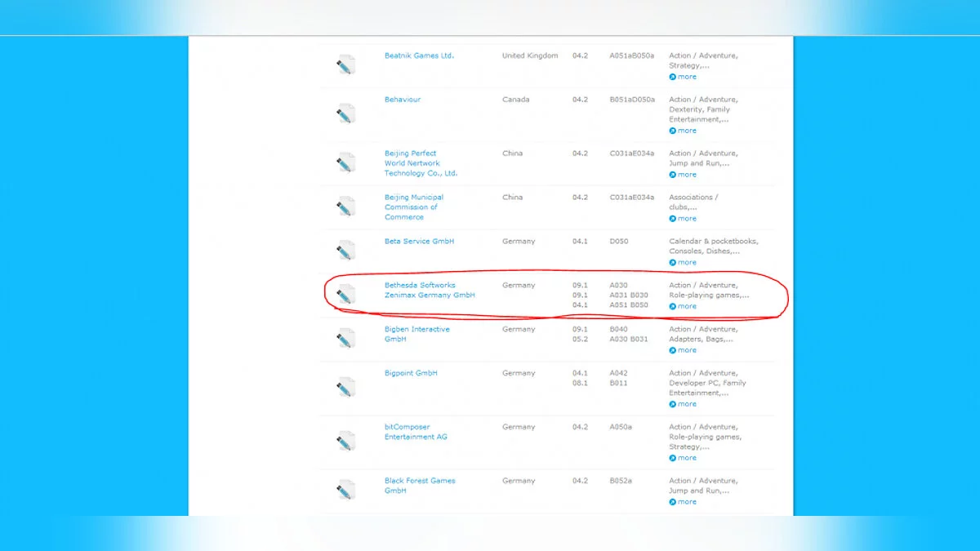Open the Bigpoint GmbH link

(411, 373)
